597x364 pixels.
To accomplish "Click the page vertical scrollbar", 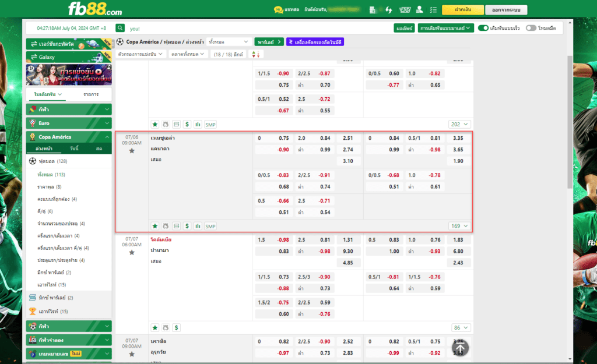I will [570, 122].
